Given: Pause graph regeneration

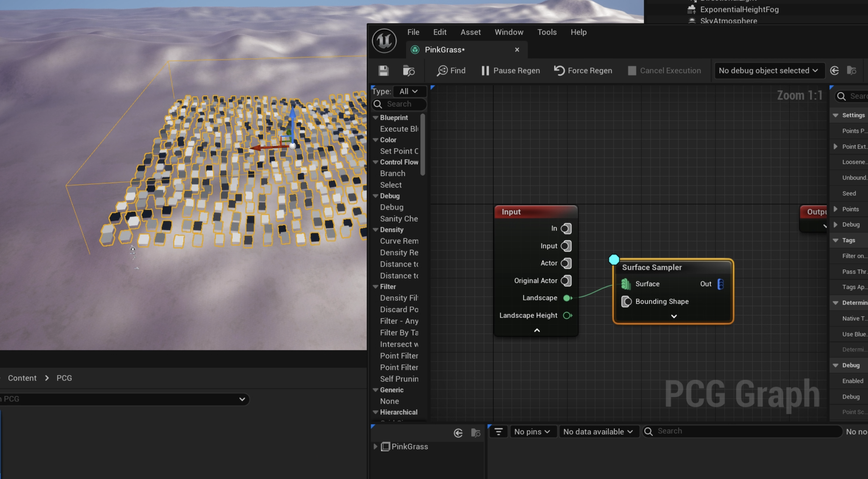Looking at the screenshot, I should [x=510, y=71].
